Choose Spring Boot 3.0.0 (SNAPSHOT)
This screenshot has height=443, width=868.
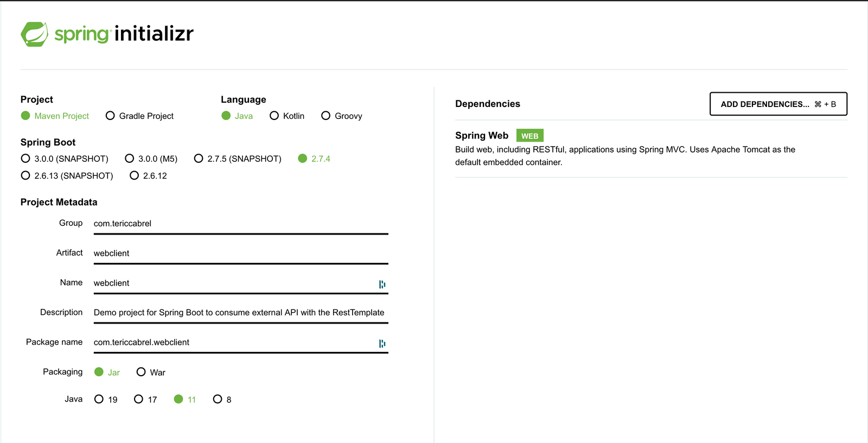pyautogui.click(x=25, y=159)
